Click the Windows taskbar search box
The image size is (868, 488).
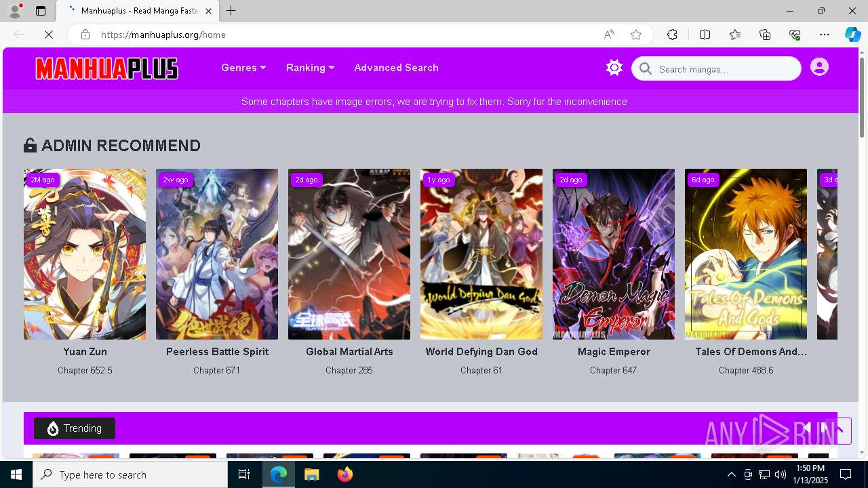tap(130, 474)
